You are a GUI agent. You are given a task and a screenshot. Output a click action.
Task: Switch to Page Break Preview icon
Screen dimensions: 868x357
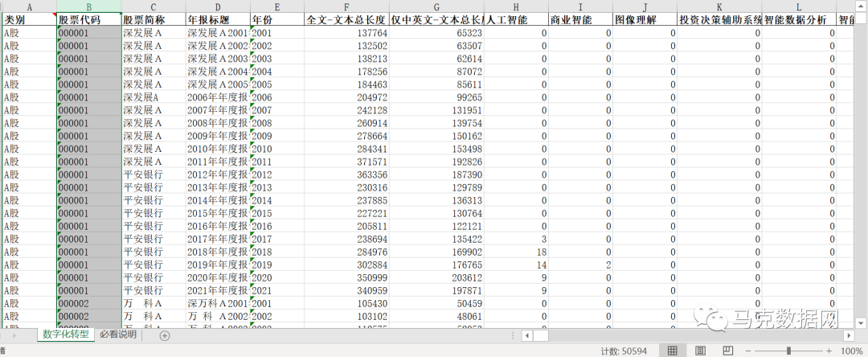tap(728, 351)
